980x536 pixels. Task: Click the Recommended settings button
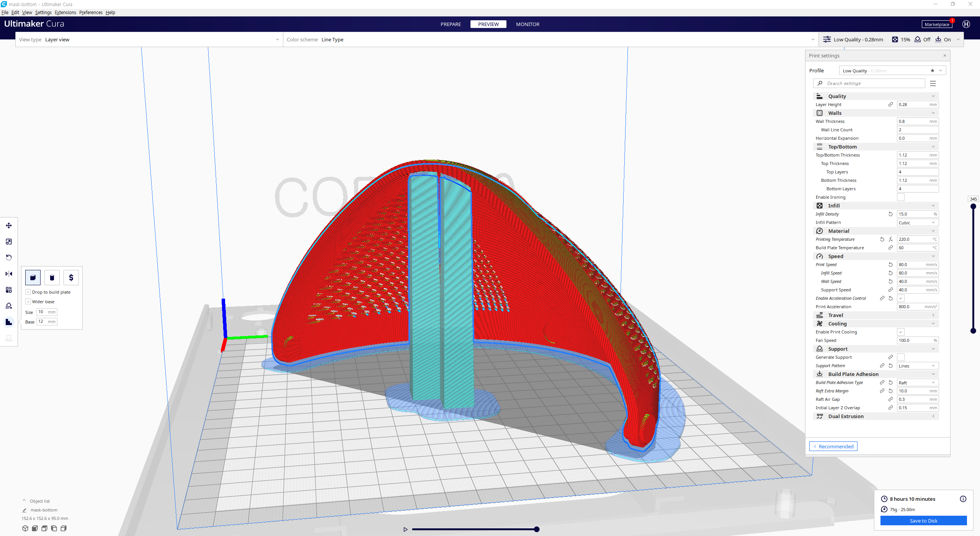point(833,446)
